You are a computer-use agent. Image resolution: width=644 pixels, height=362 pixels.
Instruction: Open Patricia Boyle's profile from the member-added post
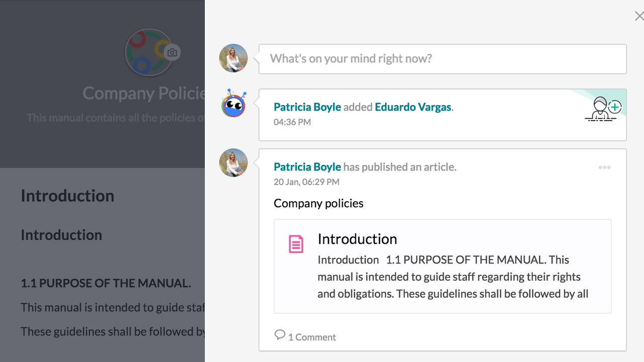point(307,107)
